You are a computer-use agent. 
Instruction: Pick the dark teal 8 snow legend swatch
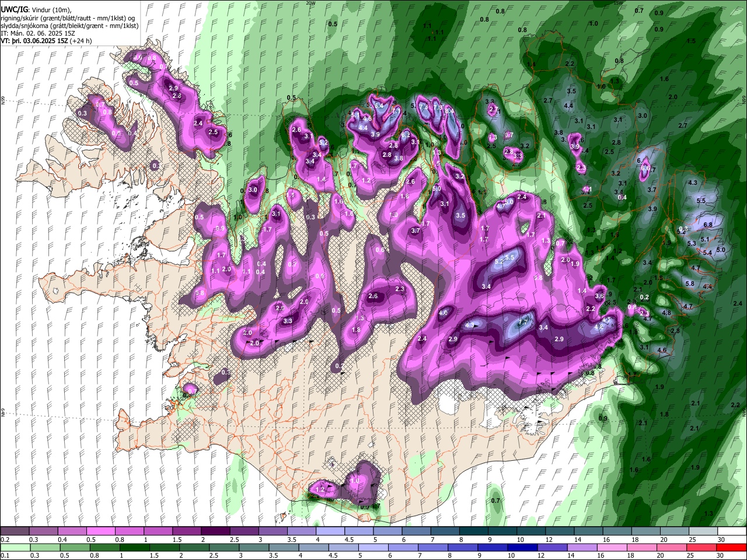473,531
